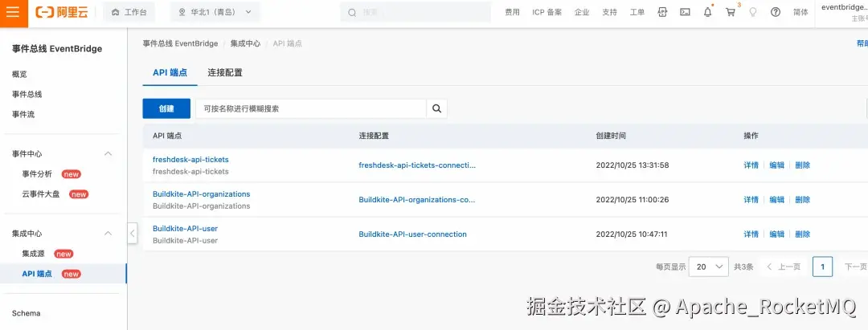This screenshot has width=868, height=330.
Task: Open the shopping cart icon
Action: (x=731, y=12)
